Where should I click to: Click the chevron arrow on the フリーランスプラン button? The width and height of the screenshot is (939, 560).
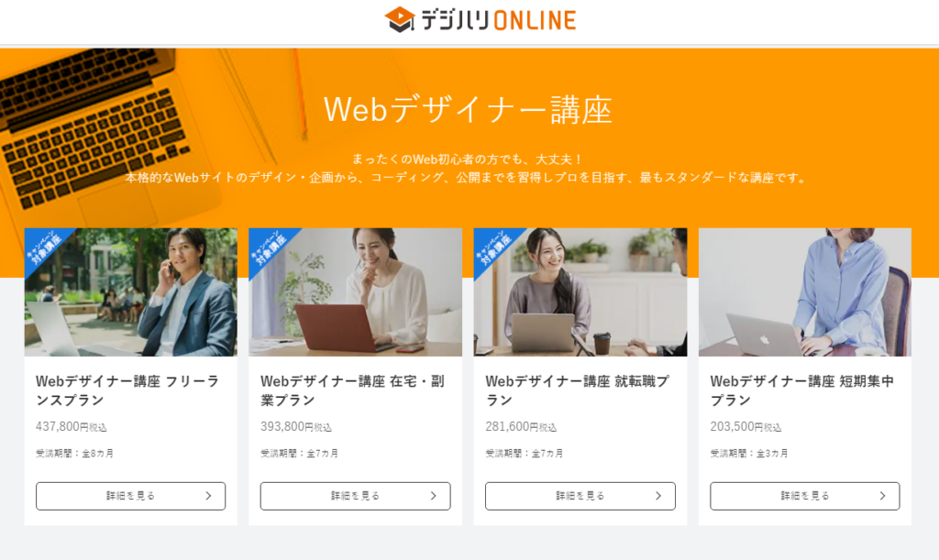click(208, 496)
